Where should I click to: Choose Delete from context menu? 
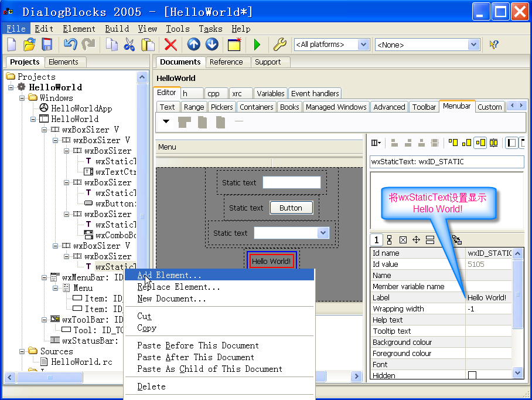pyautogui.click(x=220, y=387)
